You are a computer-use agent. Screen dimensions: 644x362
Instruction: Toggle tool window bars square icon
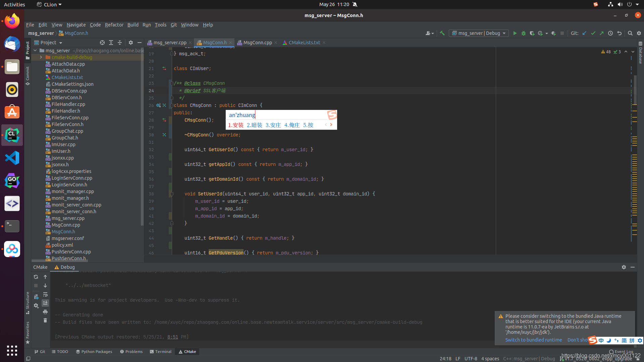coord(28,359)
